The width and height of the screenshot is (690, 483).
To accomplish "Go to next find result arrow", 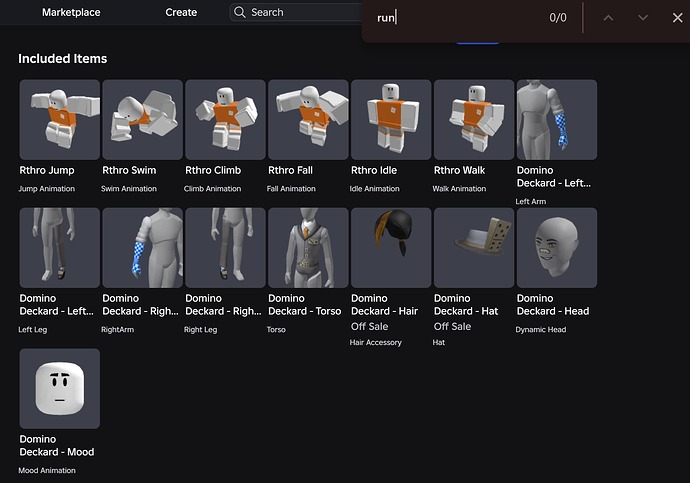I will coord(643,18).
